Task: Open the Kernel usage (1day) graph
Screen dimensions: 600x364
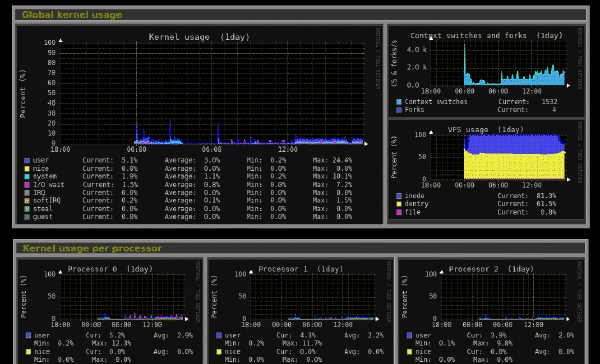Action: click(x=199, y=125)
